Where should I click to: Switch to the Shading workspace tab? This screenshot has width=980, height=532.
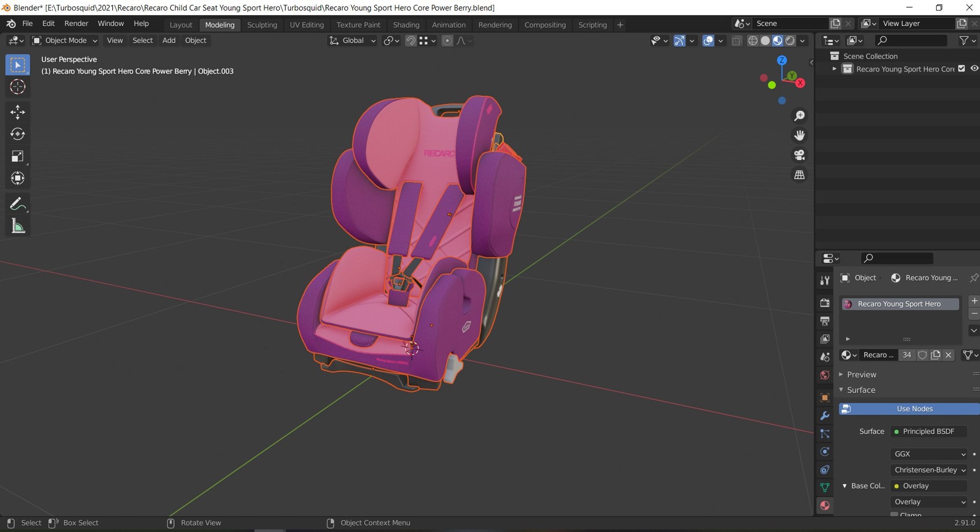[406, 25]
